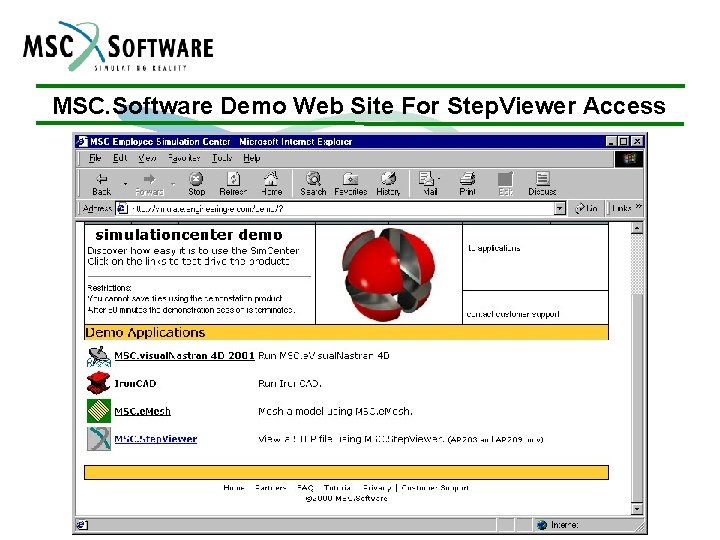Screen dimensions: 720x540
Task: Click the footer Home link
Action: [x=234, y=488]
